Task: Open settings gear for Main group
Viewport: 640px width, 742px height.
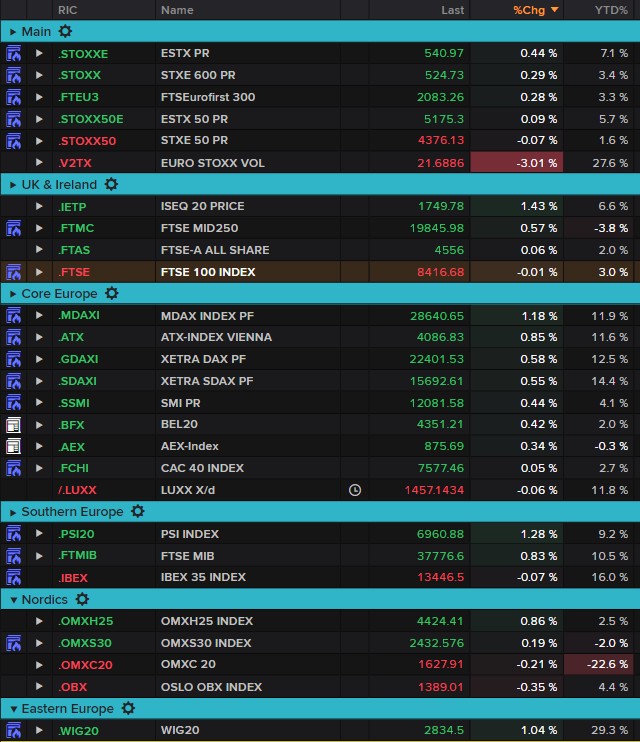Action: [65, 32]
